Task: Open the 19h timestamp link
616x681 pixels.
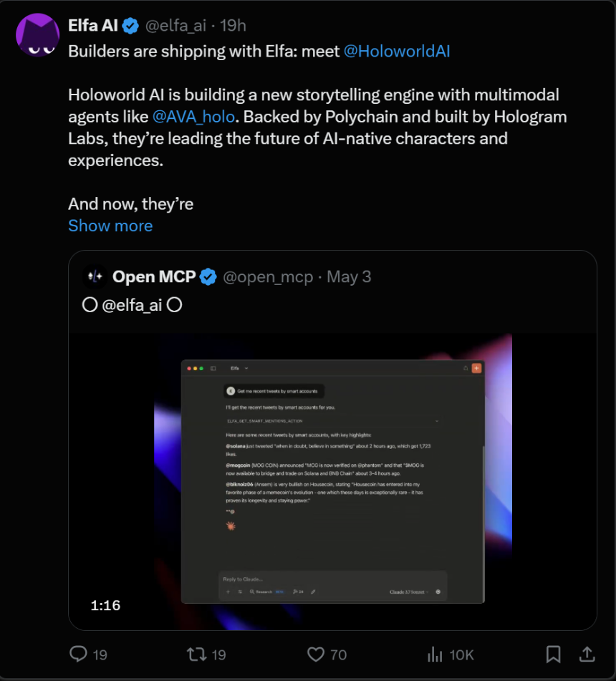Action: point(233,26)
